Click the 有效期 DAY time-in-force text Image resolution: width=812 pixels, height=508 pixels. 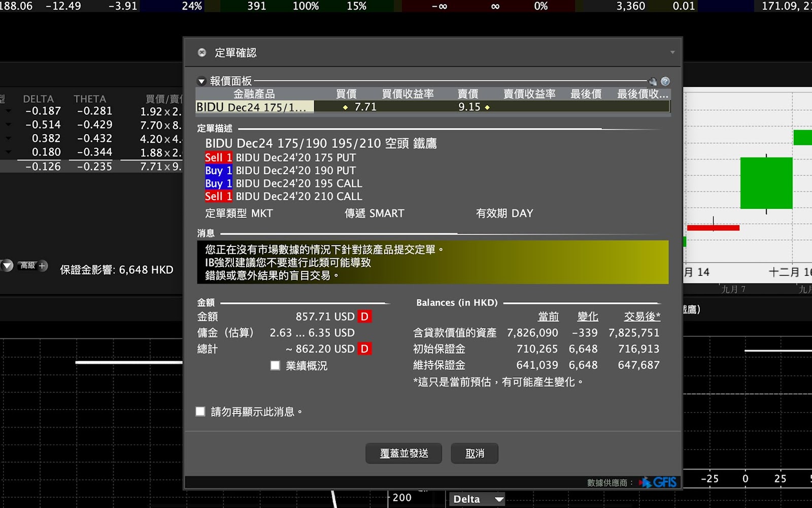[504, 213]
